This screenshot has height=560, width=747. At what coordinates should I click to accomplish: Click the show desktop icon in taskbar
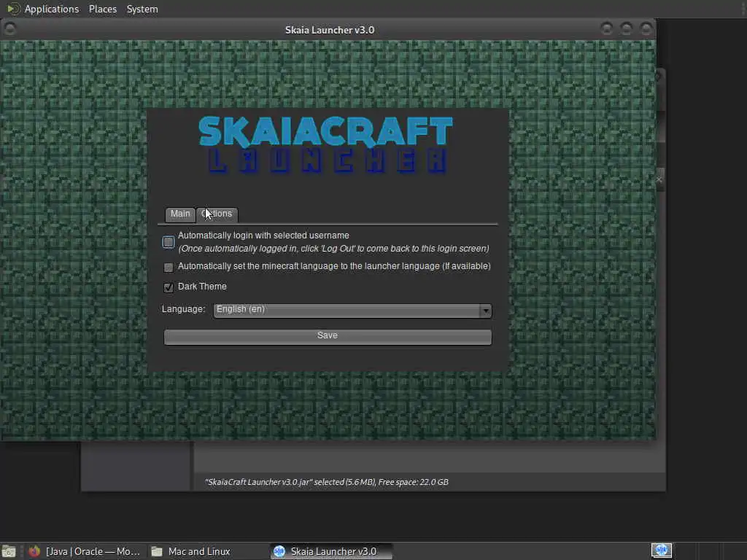click(9, 551)
